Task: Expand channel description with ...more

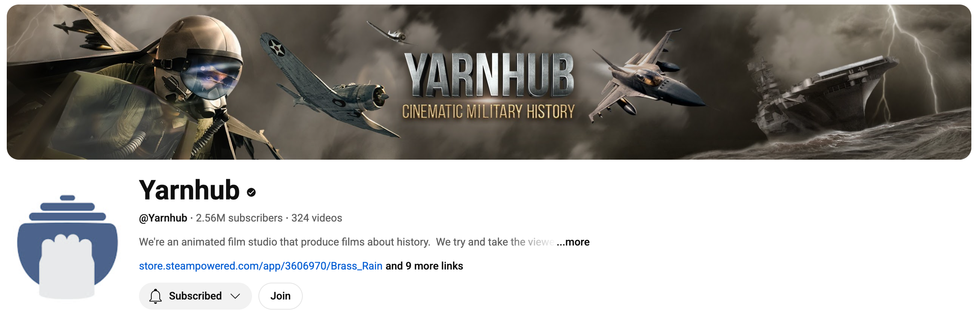Action: point(573,242)
